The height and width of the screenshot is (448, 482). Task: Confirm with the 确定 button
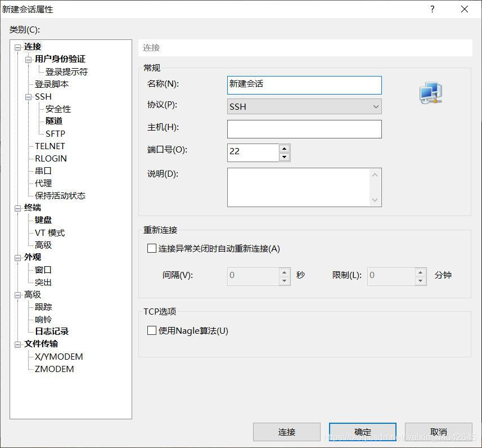[362, 432]
